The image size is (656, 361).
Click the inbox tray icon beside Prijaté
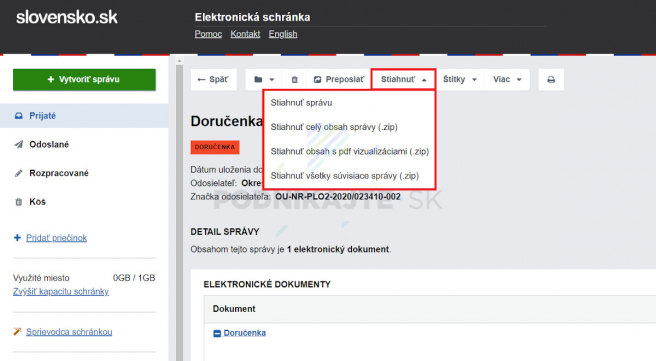tap(18, 116)
